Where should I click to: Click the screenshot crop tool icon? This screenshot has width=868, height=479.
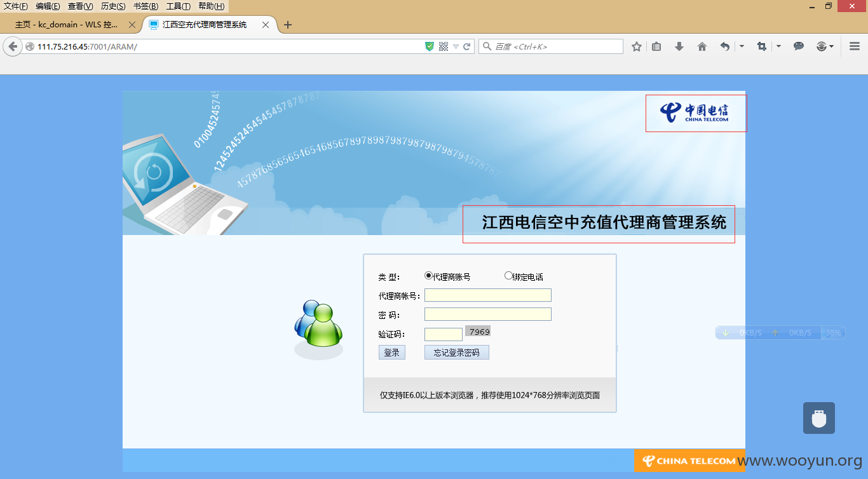tap(761, 46)
